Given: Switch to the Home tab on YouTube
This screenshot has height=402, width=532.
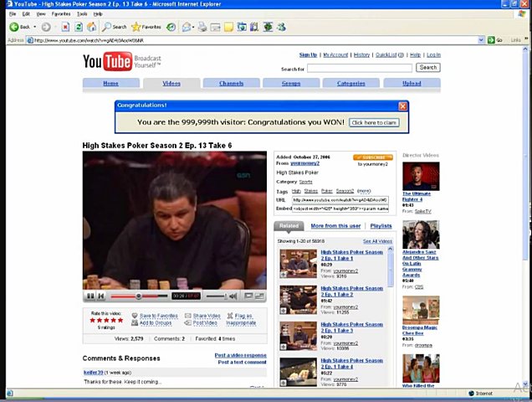Looking at the screenshot, I should tap(111, 83).
